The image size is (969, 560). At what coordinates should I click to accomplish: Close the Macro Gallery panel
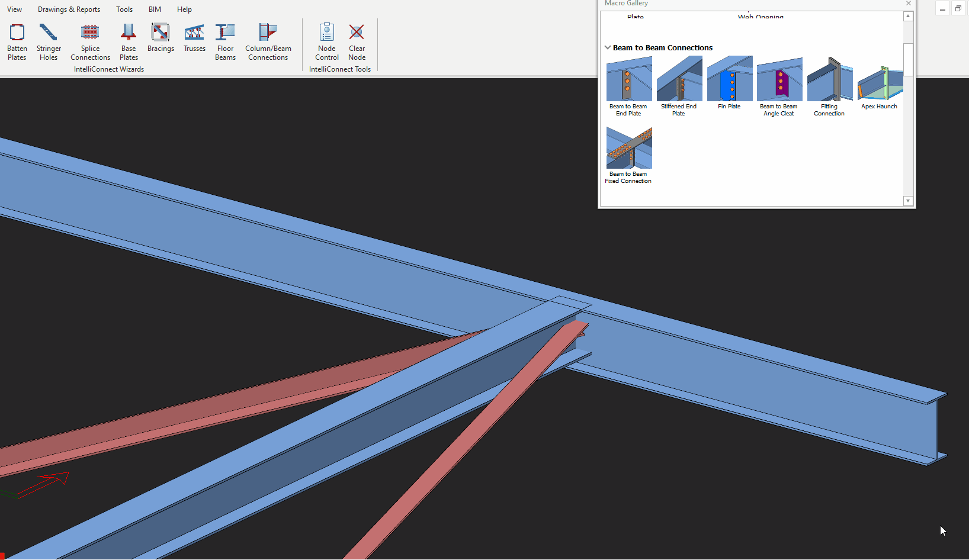909,4
